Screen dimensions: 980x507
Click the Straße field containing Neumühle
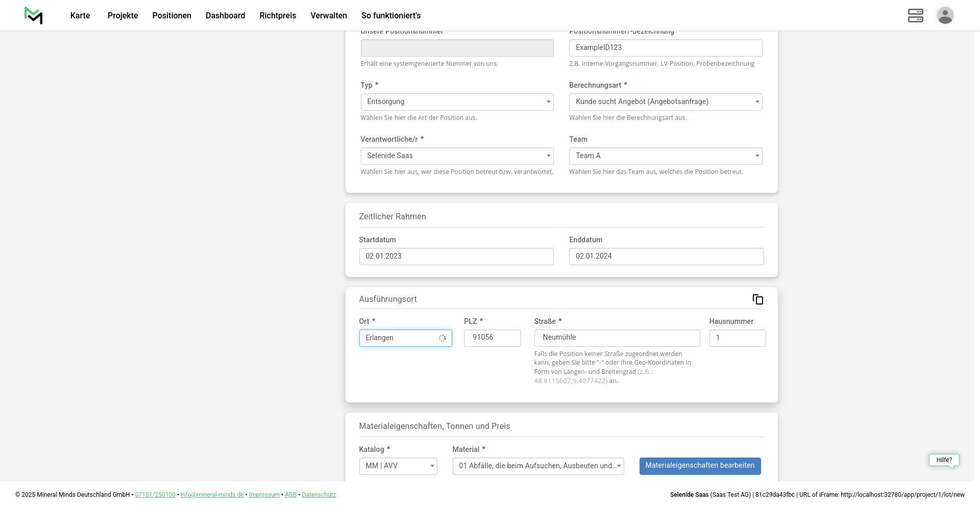(617, 338)
